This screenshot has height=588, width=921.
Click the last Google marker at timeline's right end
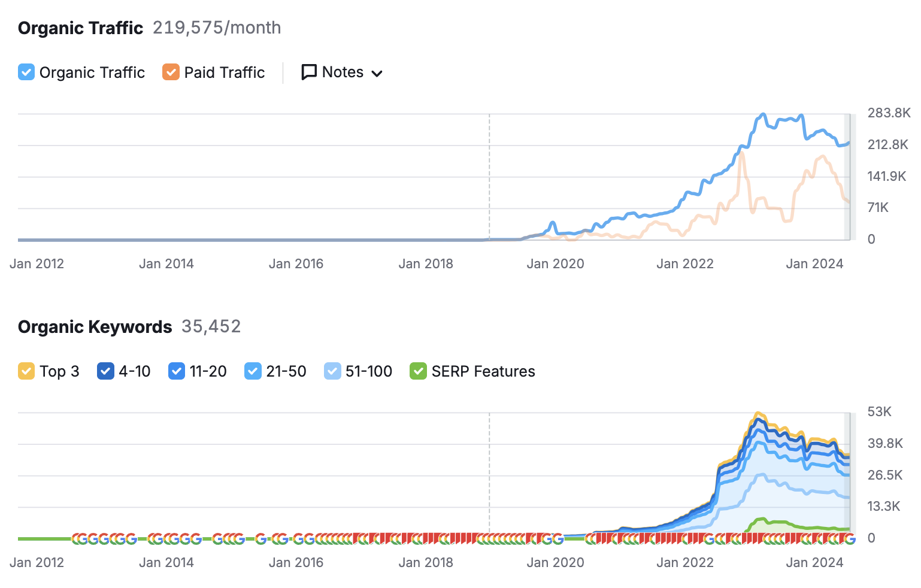pyautogui.click(x=850, y=539)
